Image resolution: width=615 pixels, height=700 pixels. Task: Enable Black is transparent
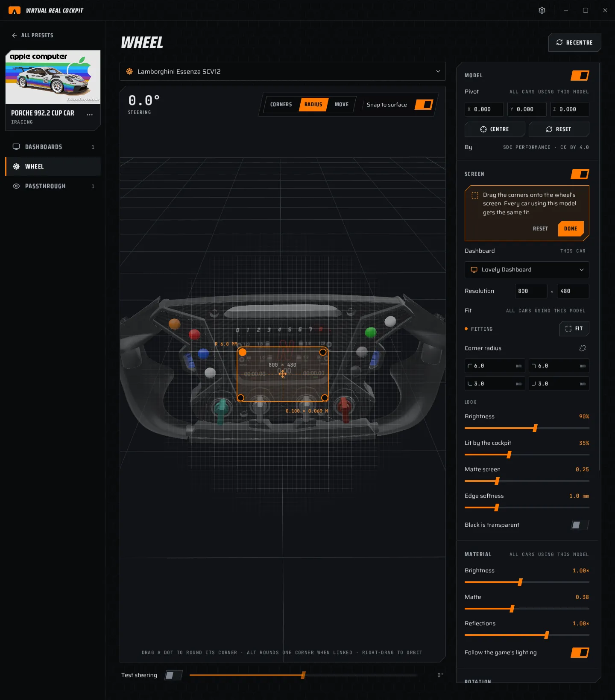pos(580,525)
